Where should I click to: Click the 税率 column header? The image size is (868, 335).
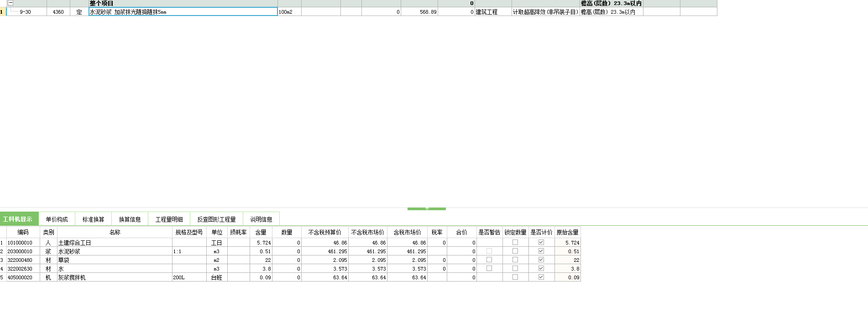click(437, 232)
